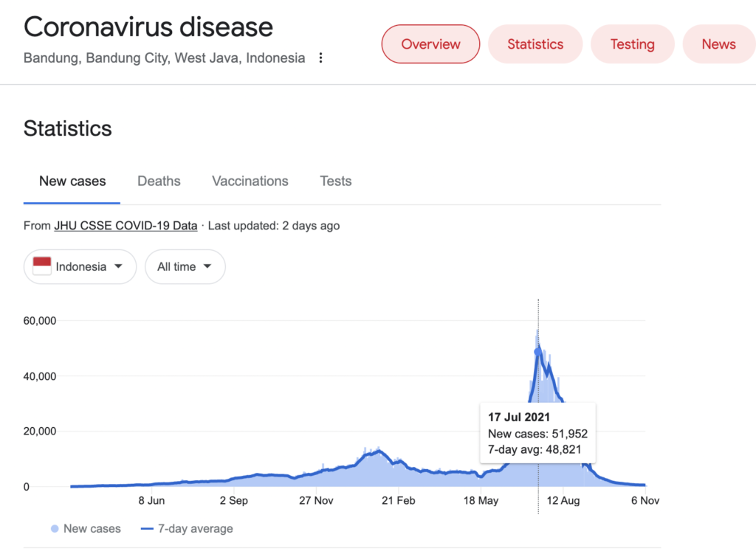Click the highlighted 17 Jul 2021 data point

[x=537, y=352]
